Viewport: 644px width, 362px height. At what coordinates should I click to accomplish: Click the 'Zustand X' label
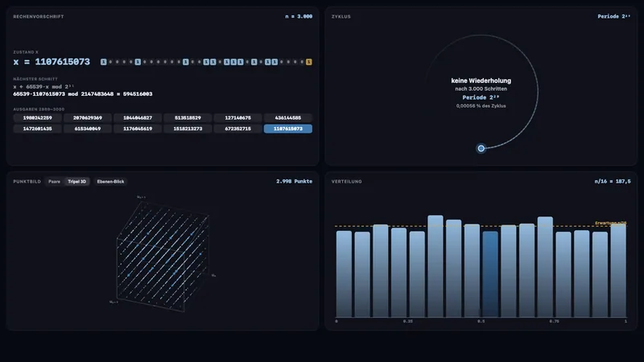point(26,52)
